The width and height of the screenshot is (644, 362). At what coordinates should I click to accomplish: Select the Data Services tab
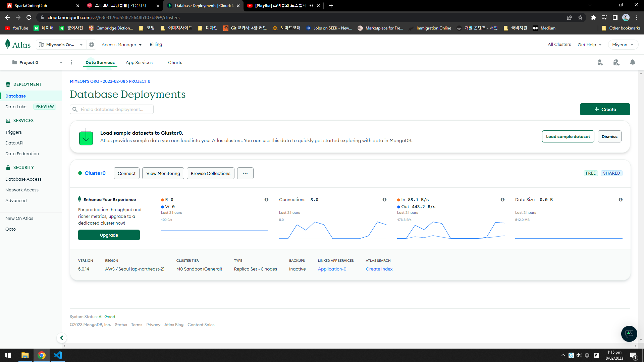click(100, 62)
